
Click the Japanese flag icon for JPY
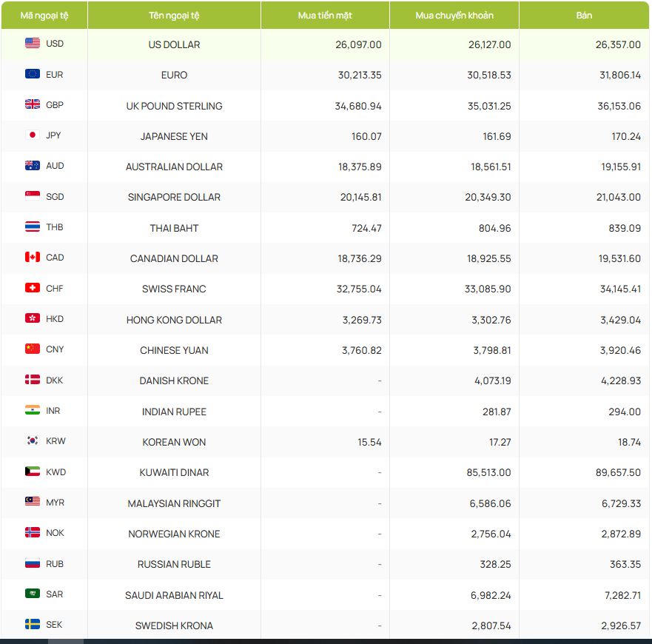(x=33, y=135)
